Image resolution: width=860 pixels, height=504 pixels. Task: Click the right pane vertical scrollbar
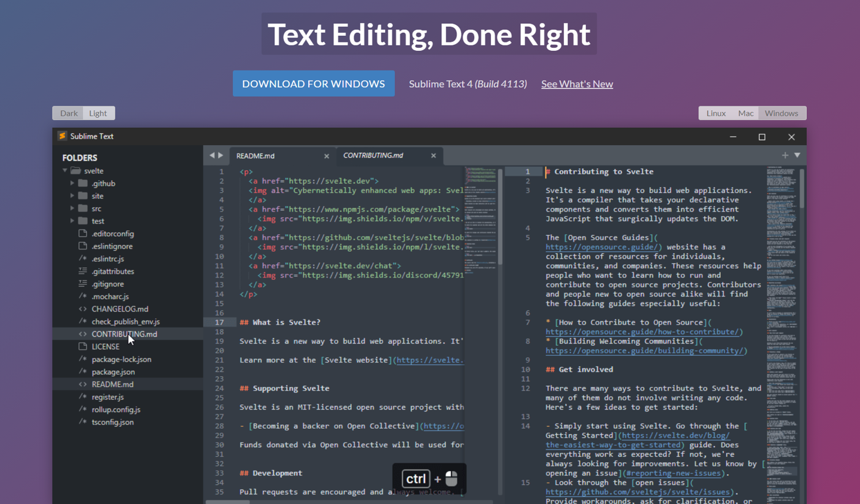[802, 189]
